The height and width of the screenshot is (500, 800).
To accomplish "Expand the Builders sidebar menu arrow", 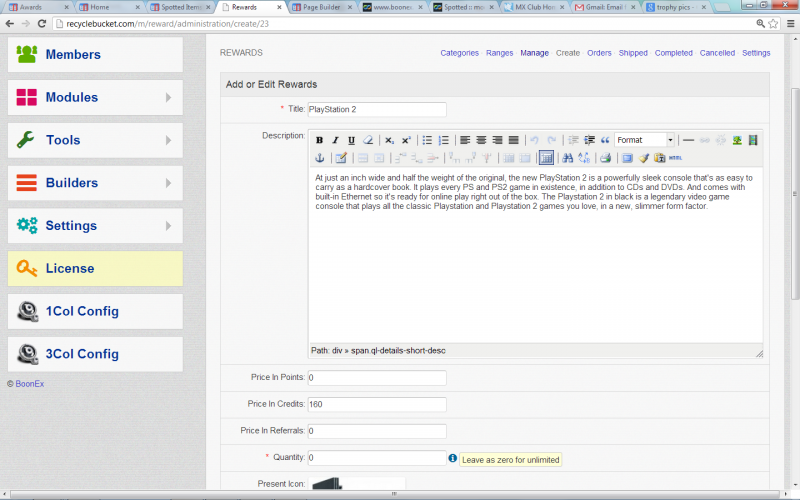I will click(168, 183).
